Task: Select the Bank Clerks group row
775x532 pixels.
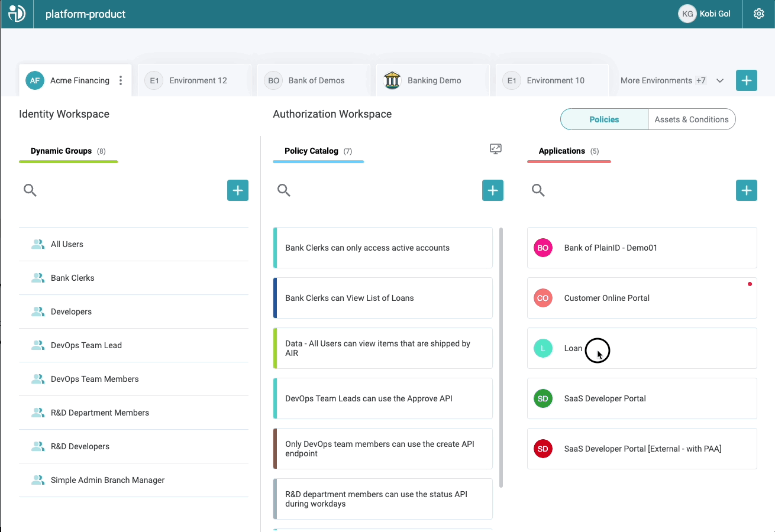Action: [x=134, y=278]
